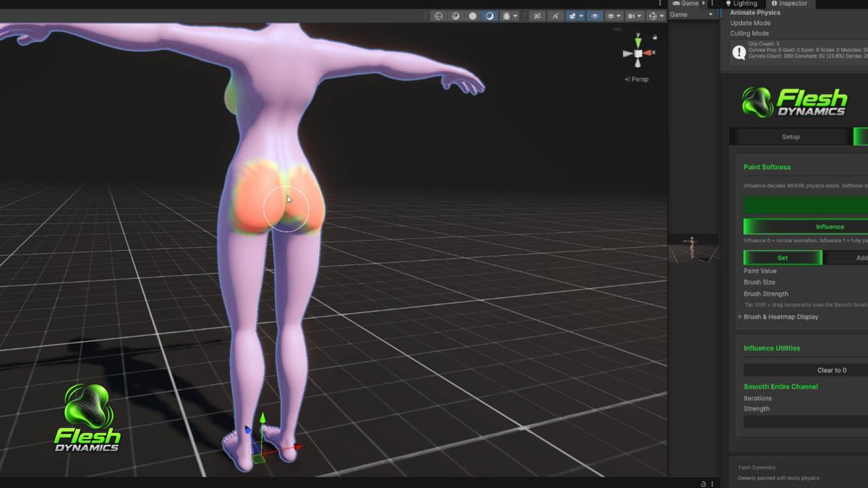Click the Update Mode property label
868x488 pixels.
pyautogui.click(x=750, y=23)
